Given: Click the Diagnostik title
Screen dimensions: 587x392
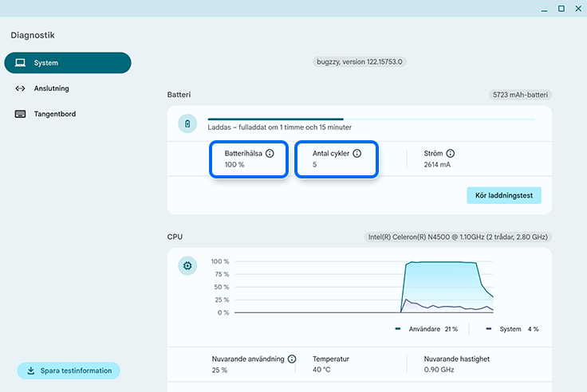Looking at the screenshot, I should 33,35.
